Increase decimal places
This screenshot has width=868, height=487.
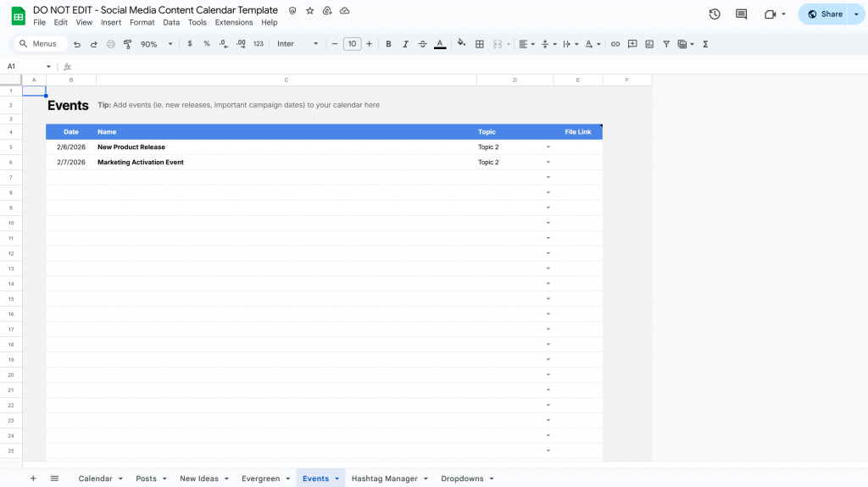241,44
